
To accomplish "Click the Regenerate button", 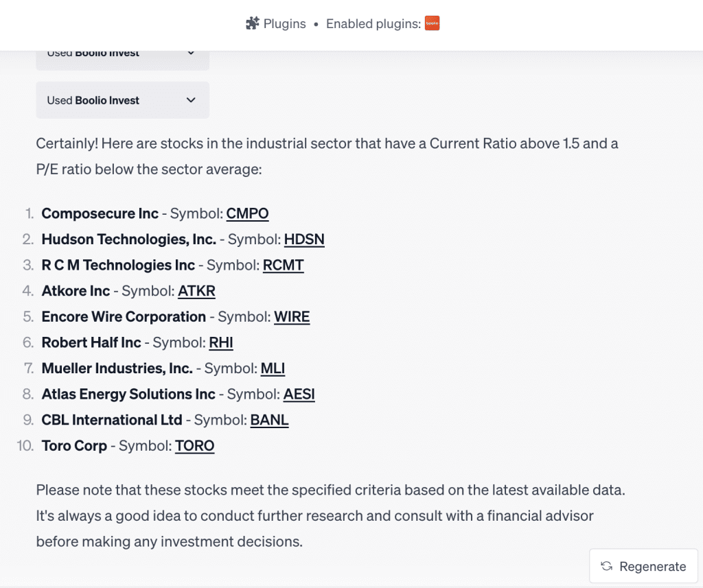I will 643,566.
